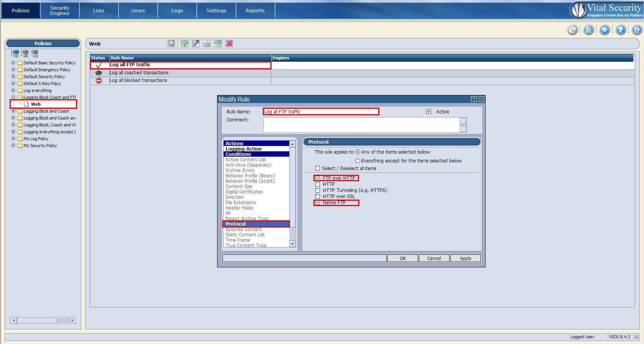The width and height of the screenshot is (644, 344).
Task: Collapse the Logging Block Coach and FTP folder
Action: 13,97
